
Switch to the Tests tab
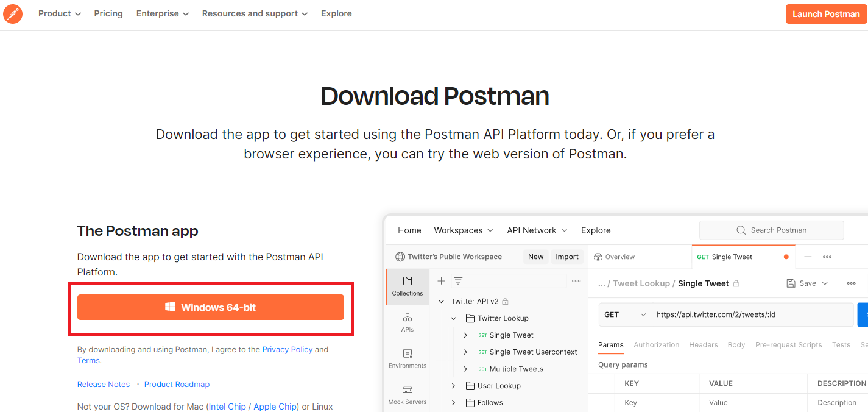click(x=841, y=345)
